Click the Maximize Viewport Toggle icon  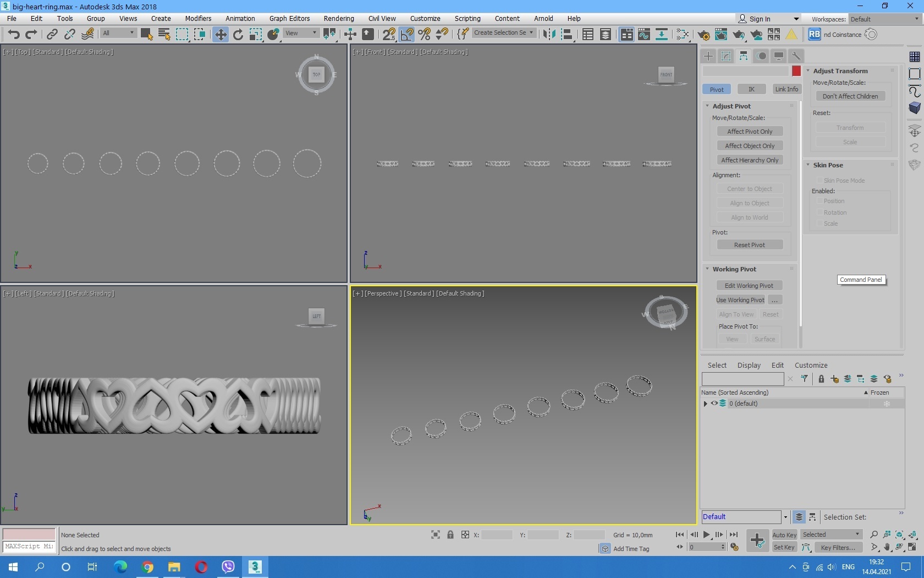click(912, 547)
